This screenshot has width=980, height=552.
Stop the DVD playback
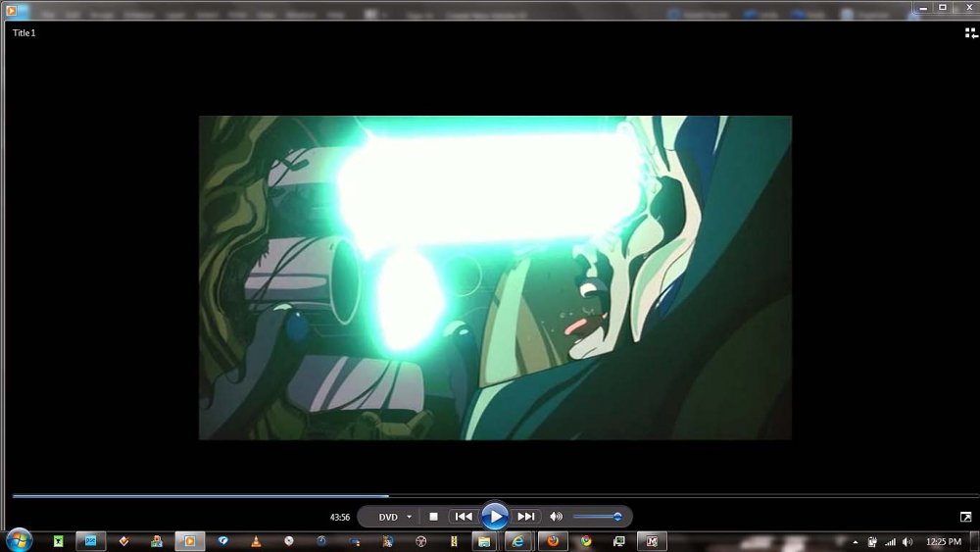(433, 517)
